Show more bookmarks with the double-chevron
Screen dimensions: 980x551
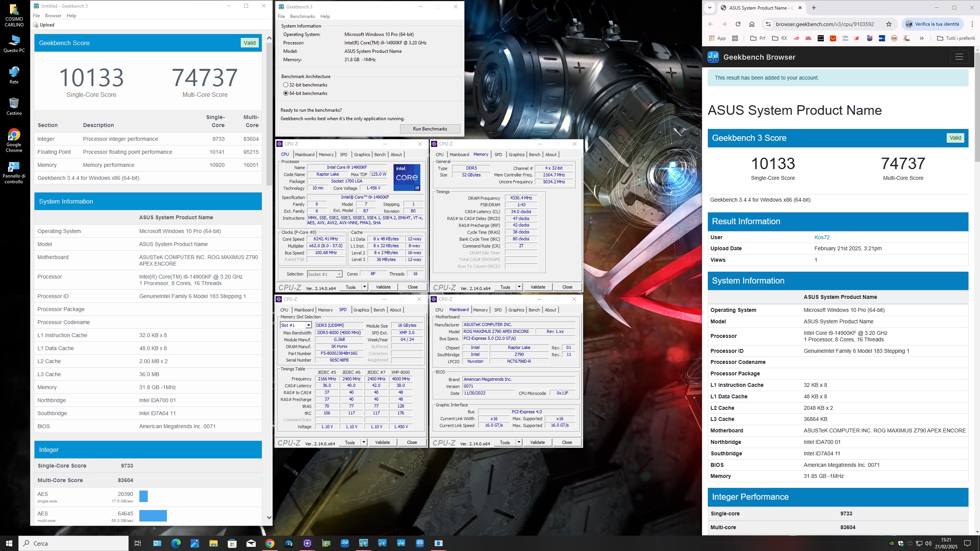pyautogui.click(x=922, y=38)
